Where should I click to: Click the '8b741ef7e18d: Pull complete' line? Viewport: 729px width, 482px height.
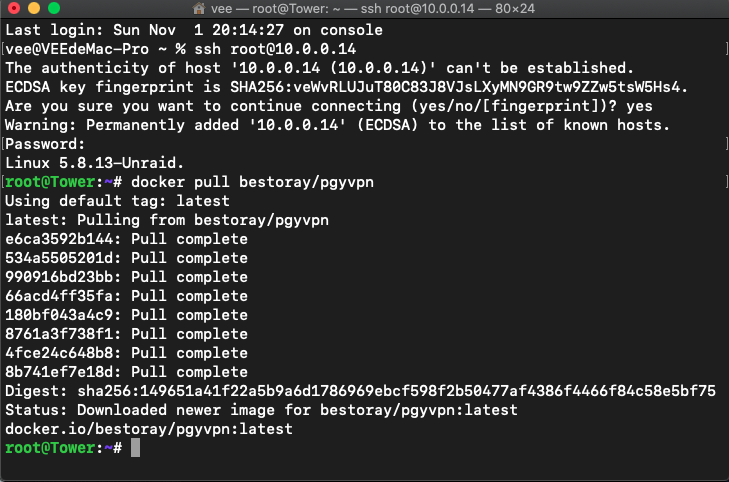126,372
